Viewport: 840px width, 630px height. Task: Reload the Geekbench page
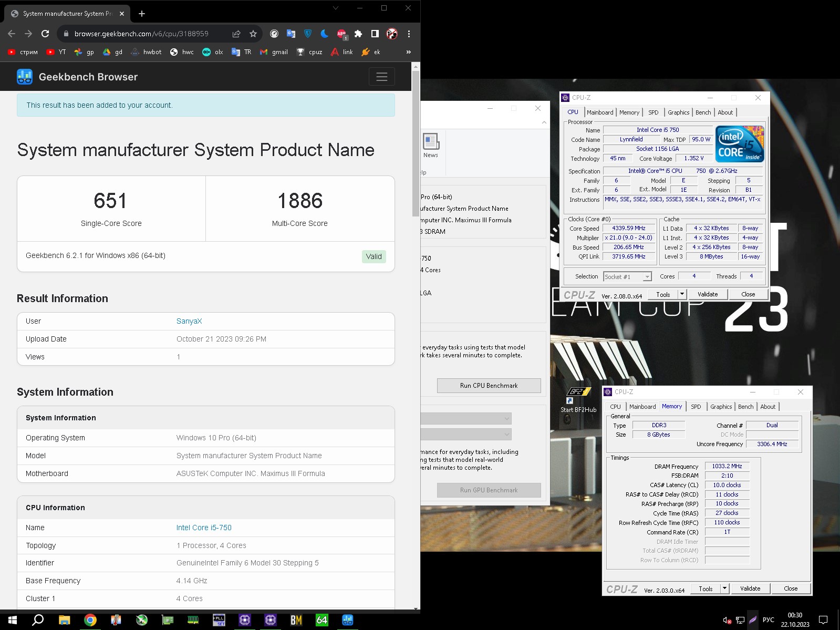pyautogui.click(x=45, y=34)
